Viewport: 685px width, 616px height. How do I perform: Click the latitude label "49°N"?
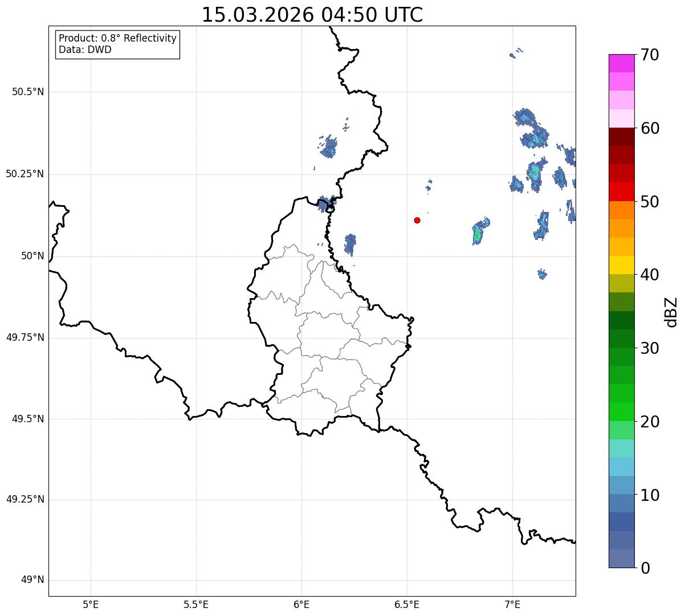32,580
